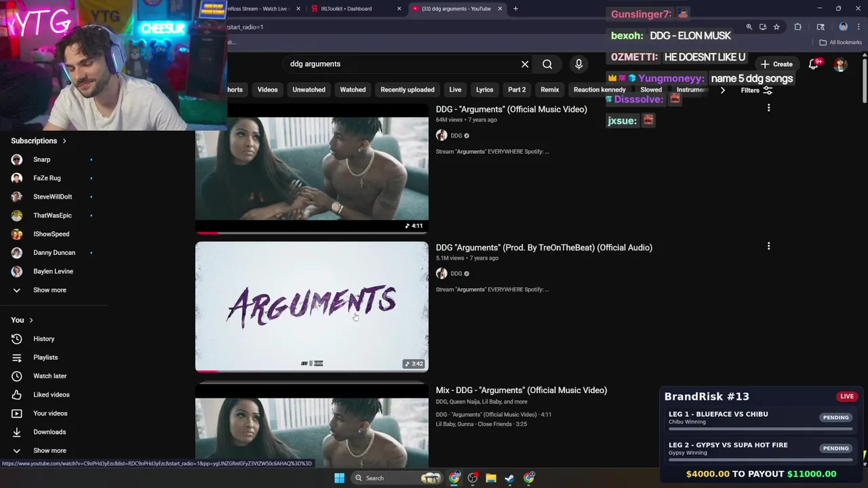Select the Lyrics filter chip
The width and height of the screenshot is (868, 488).
point(484,89)
